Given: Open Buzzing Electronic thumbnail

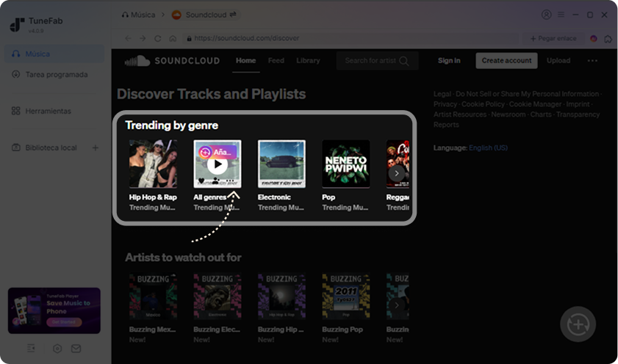Looking at the screenshot, I should pos(218,296).
